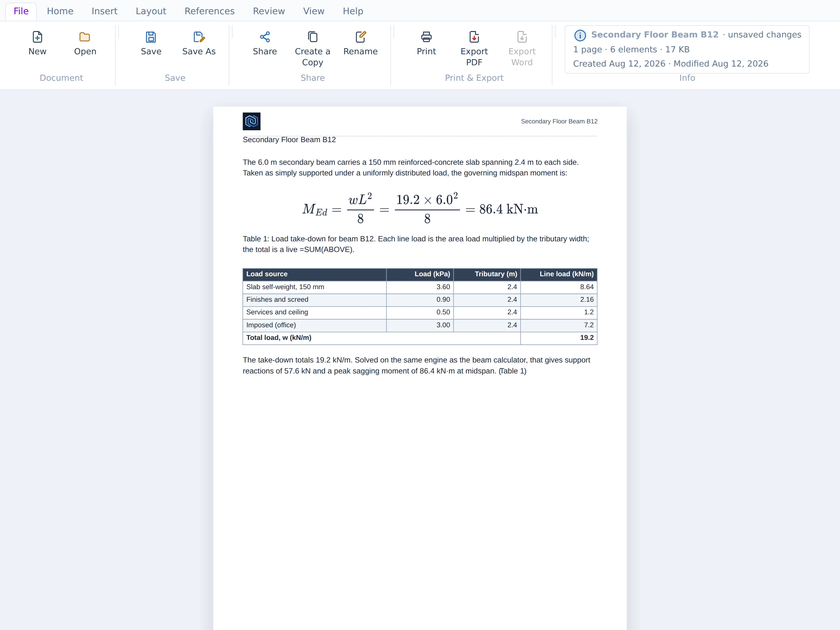Image resolution: width=840 pixels, height=630 pixels.
Task: Click the document title heading 'Secondary Floor Beam B12'
Action: 289,140
